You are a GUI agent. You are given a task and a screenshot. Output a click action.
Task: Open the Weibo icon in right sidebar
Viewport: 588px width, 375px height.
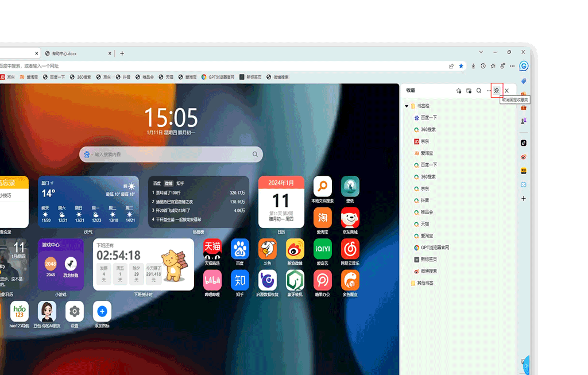click(x=524, y=157)
